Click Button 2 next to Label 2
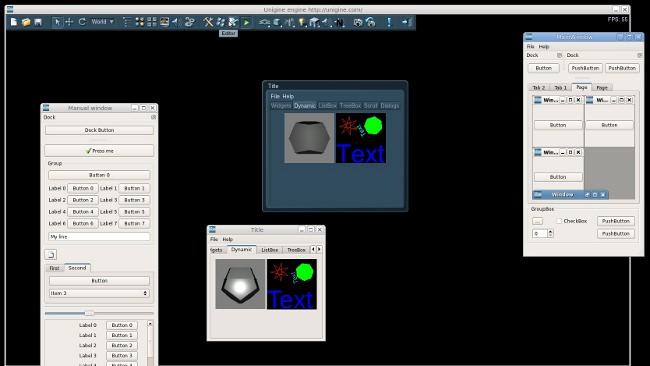The image size is (650, 366). (83, 200)
